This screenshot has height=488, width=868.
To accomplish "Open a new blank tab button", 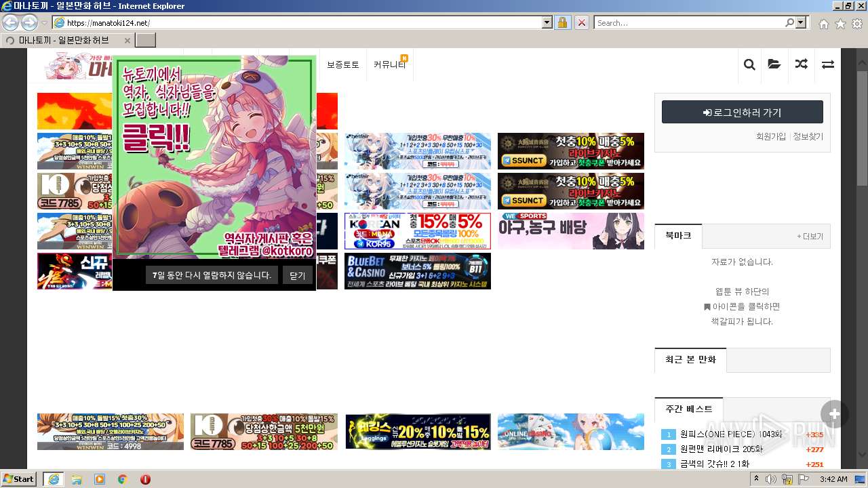I will pyautogui.click(x=146, y=40).
